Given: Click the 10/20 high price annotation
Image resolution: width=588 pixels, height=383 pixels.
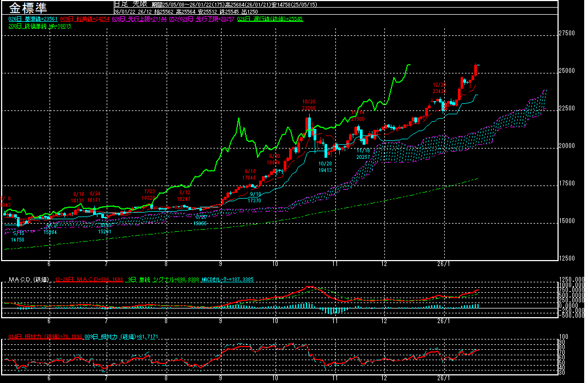Looking at the screenshot, I should (309, 105).
